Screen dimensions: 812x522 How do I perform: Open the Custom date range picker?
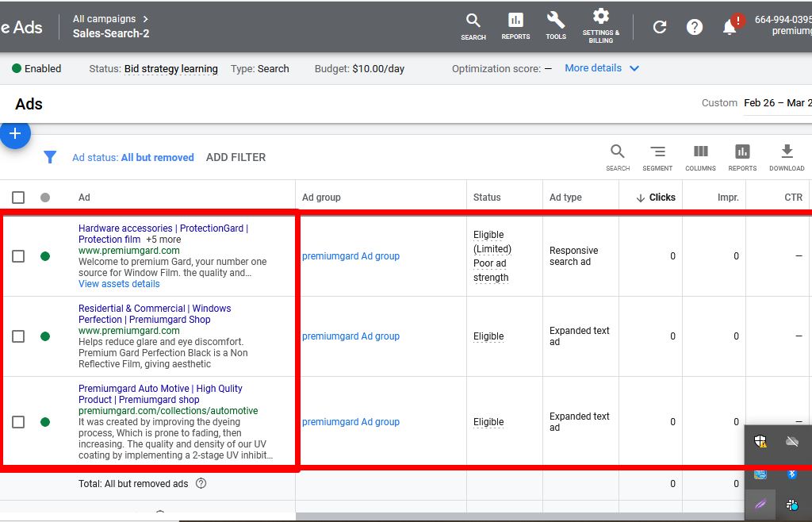click(756, 103)
